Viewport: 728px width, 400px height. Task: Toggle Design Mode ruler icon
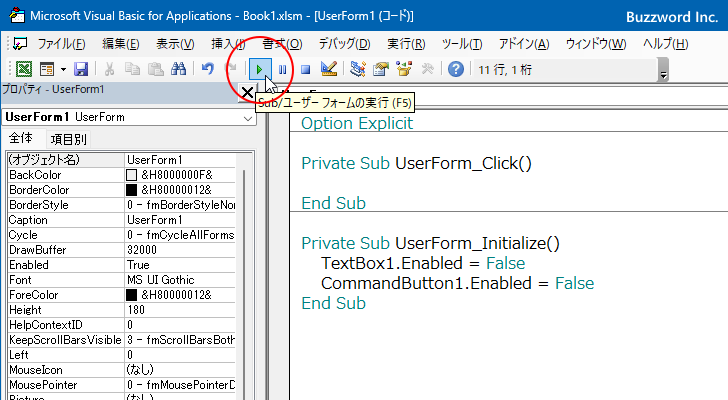329,69
